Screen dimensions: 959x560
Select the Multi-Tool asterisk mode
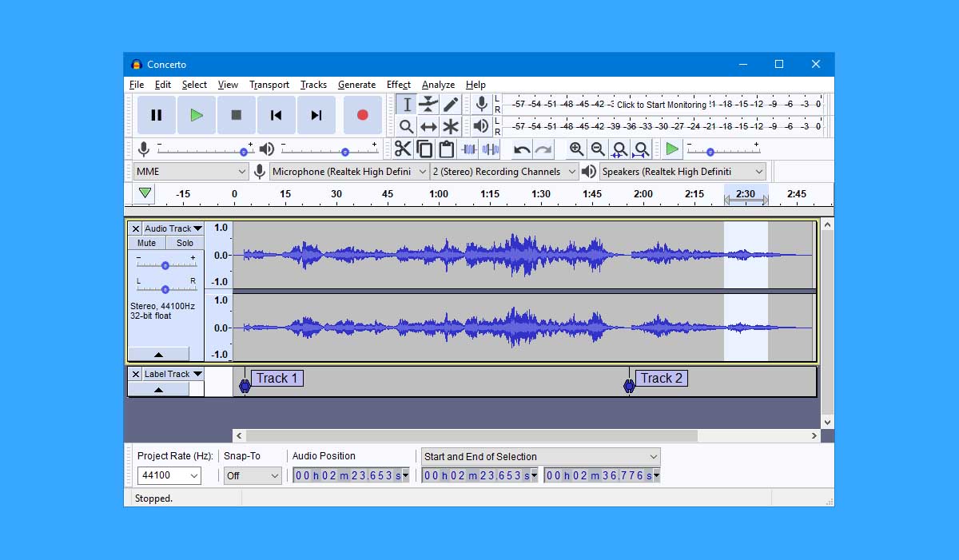[x=451, y=127]
